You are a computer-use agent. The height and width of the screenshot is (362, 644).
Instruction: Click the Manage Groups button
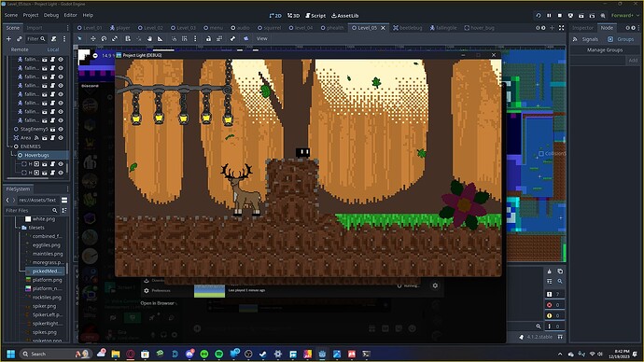605,50
